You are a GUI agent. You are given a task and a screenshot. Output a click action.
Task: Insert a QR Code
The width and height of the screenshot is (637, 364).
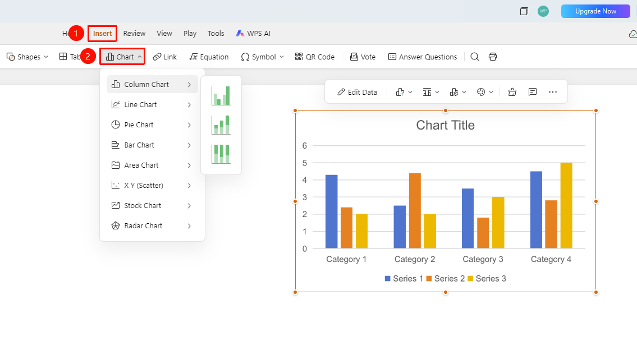point(315,57)
